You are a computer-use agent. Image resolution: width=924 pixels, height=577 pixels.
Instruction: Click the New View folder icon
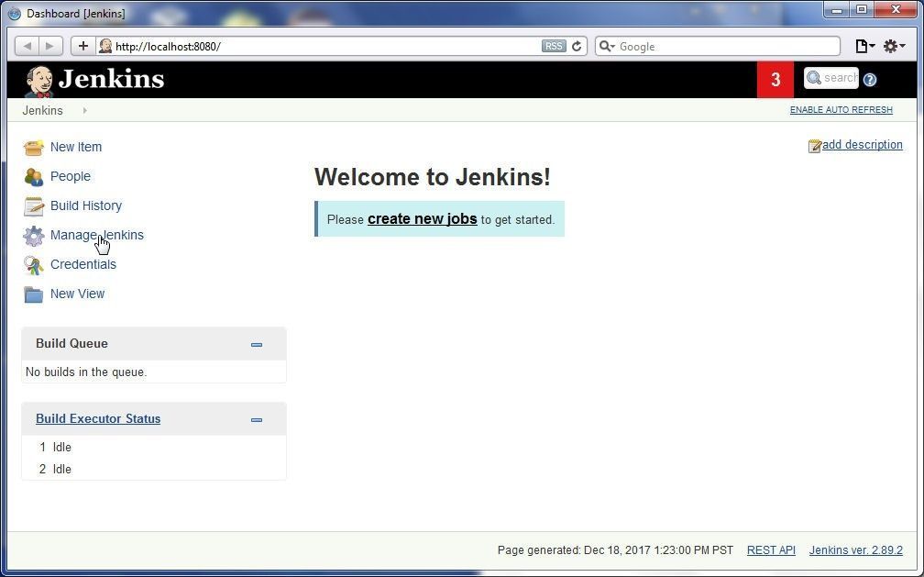pos(34,294)
